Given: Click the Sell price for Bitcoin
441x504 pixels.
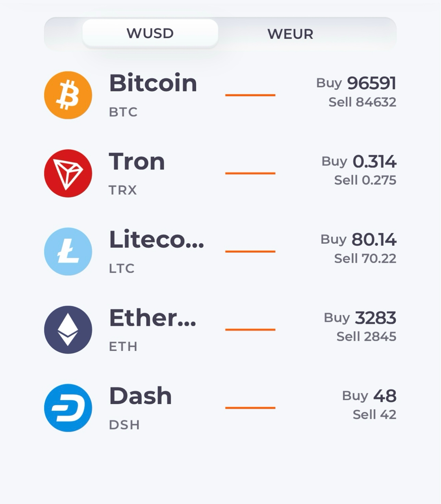Looking at the screenshot, I should [362, 102].
